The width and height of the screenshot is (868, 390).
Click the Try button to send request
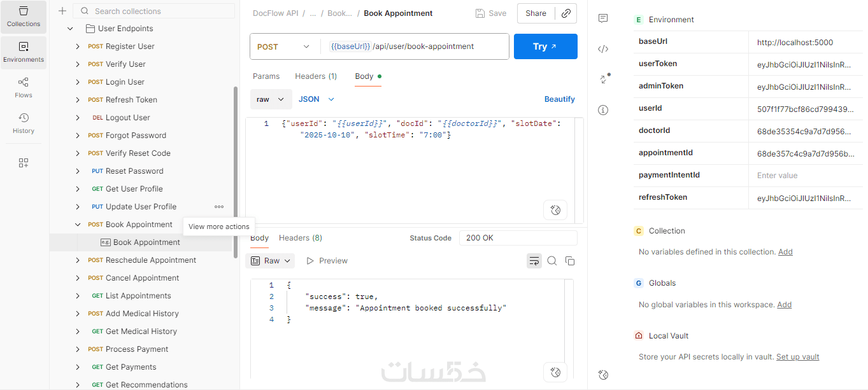coord(545,46)
